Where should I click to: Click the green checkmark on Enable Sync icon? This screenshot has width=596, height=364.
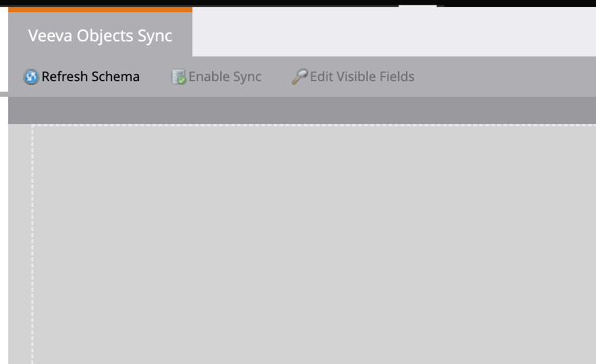182,80
